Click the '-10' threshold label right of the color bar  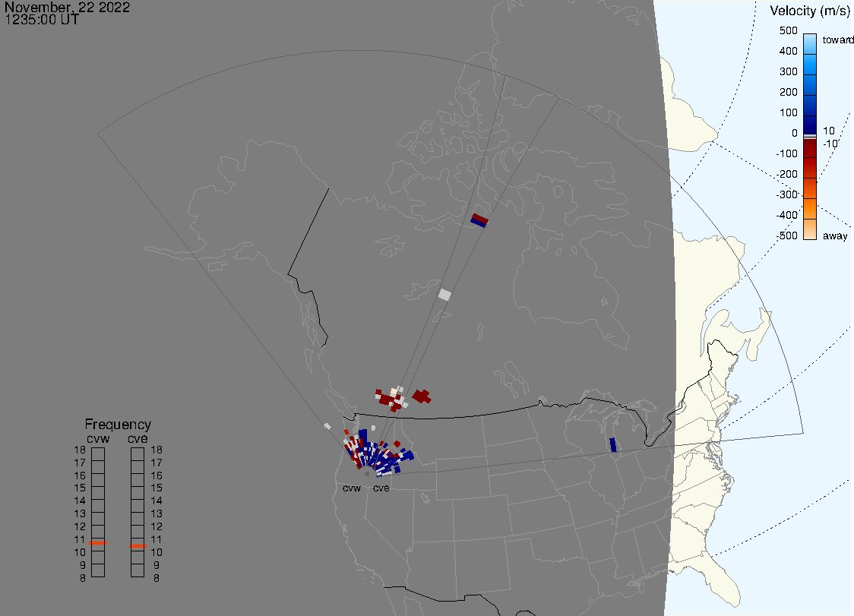click(830, 144)
